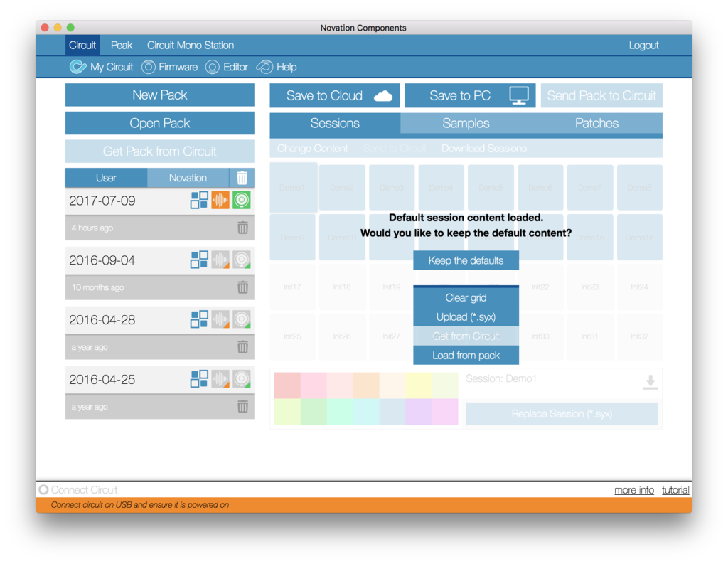Select sessions grid icon for 2017-07-09 pack
This screenshot has width=728, height=564.
coord(199,201)
